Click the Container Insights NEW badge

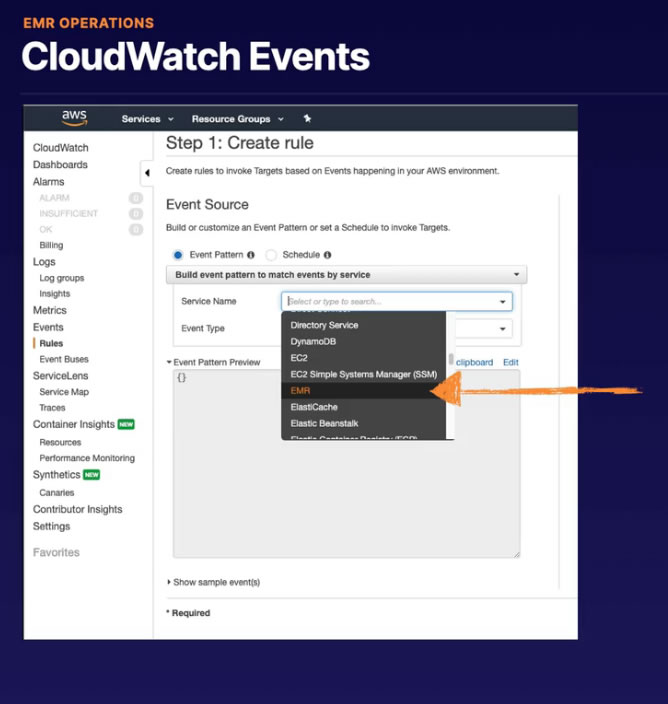click(x=126, y=424)
